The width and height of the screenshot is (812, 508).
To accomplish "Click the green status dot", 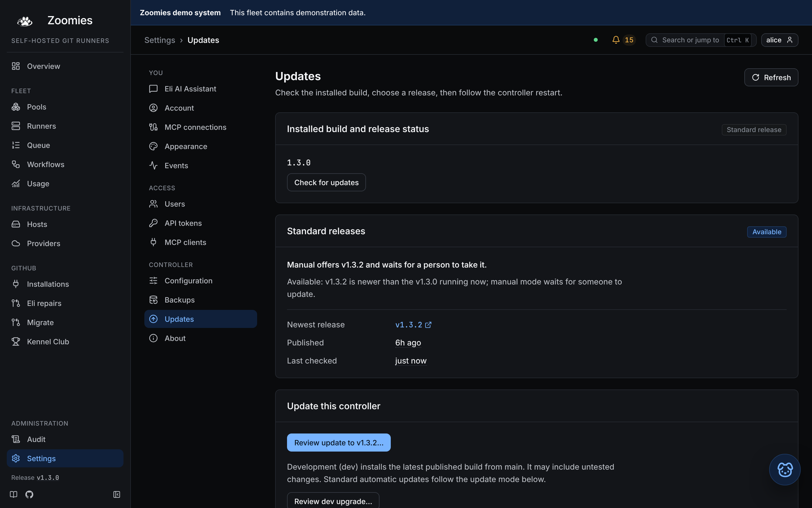I will click(595, 40).
